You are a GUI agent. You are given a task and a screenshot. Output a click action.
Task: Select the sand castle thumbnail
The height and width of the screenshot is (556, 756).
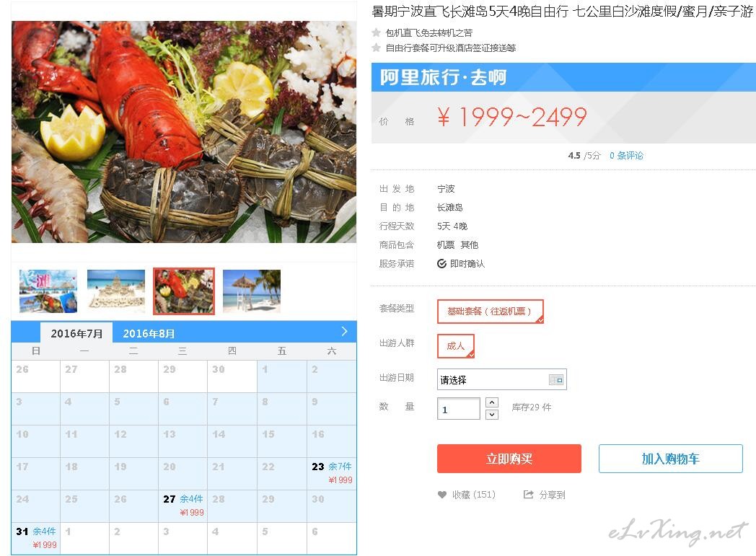coord(115,291)
